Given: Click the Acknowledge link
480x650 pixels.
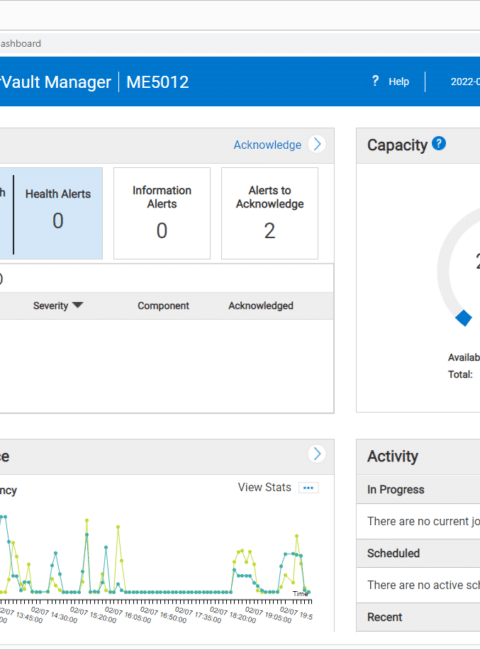Looking at the screenshot, I should click(x=267, y=145).
